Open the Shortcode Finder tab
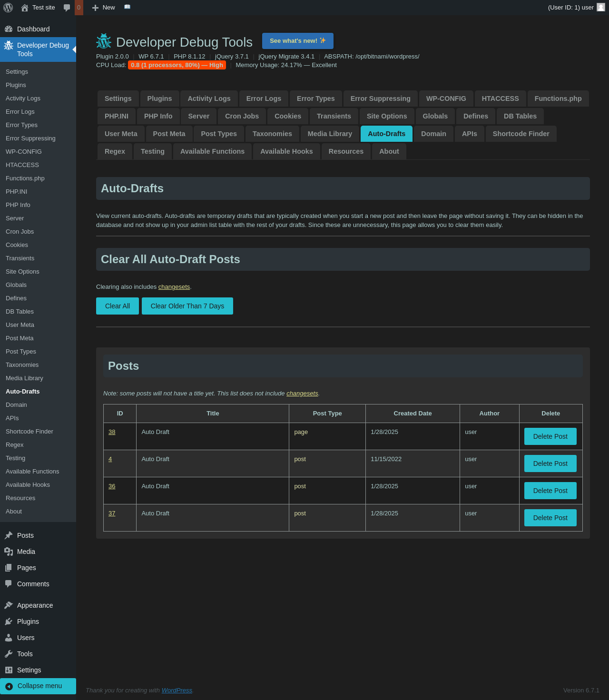Viewport: 609px width, 700px height. point(521,134)
